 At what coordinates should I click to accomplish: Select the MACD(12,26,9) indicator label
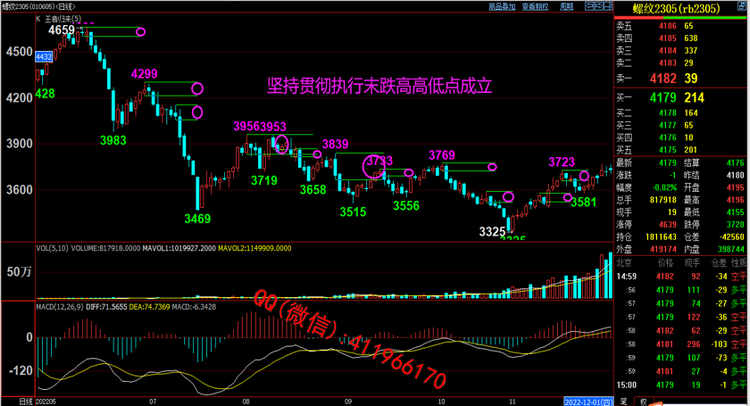coord(59,307)
